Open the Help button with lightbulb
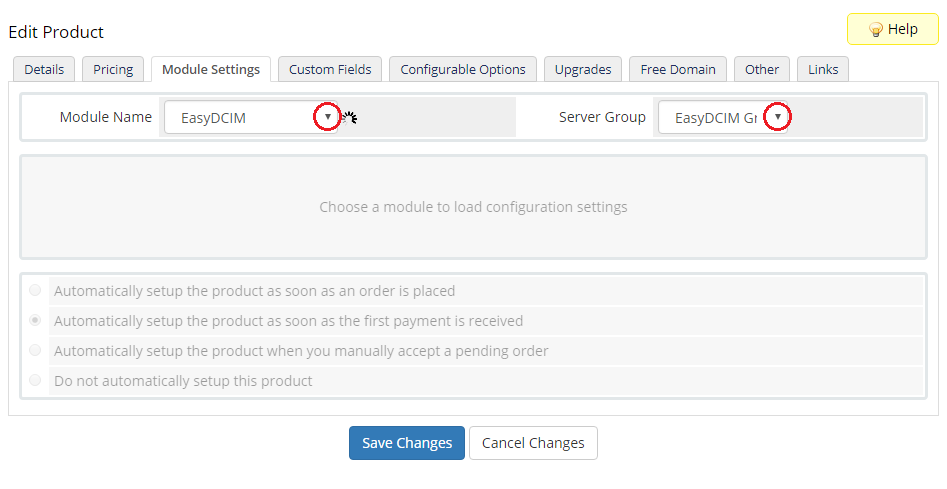This screenshot has width=947, height=489. pos(893,29)
